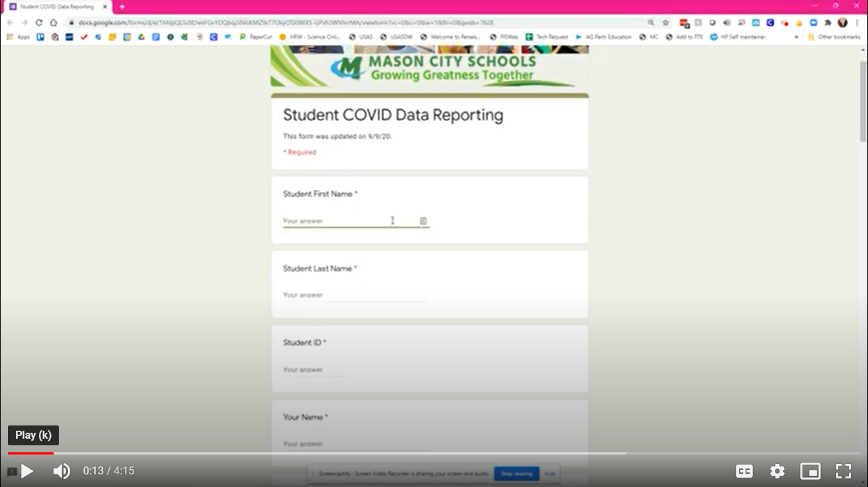
Task: Bookmark this page with the star
Action: [x=666, y=22]
